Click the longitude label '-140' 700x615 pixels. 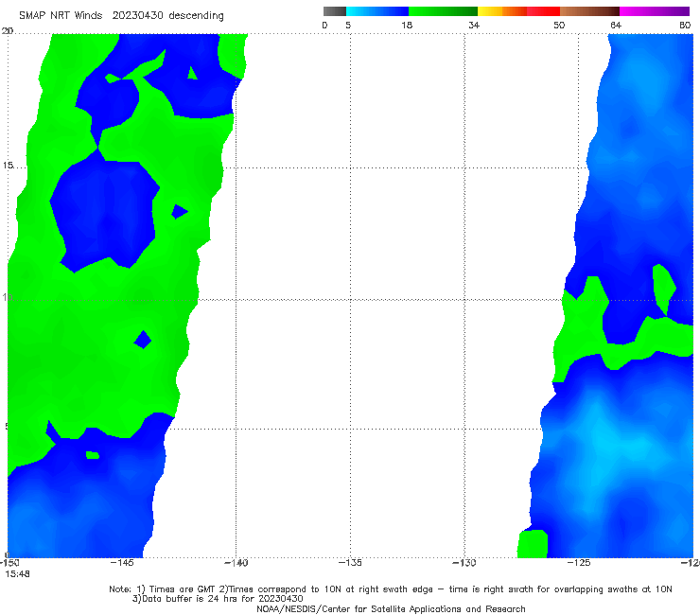click(x=236, y=563)
